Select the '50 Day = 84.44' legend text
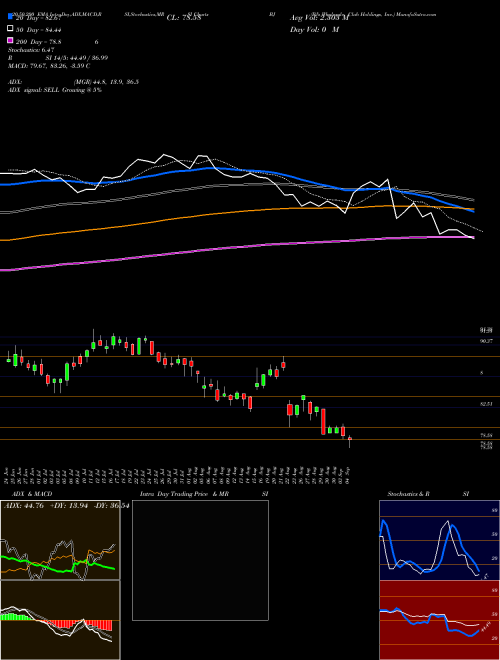 tap(39, 29)
